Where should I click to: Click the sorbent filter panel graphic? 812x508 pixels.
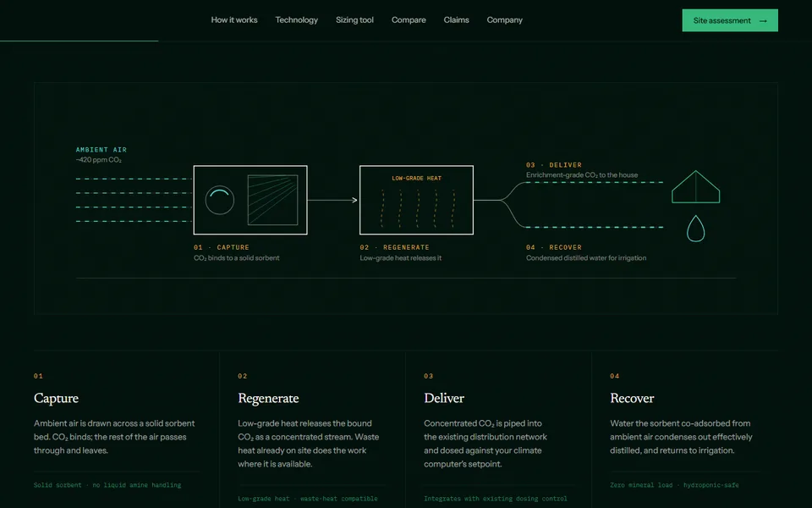273,200
